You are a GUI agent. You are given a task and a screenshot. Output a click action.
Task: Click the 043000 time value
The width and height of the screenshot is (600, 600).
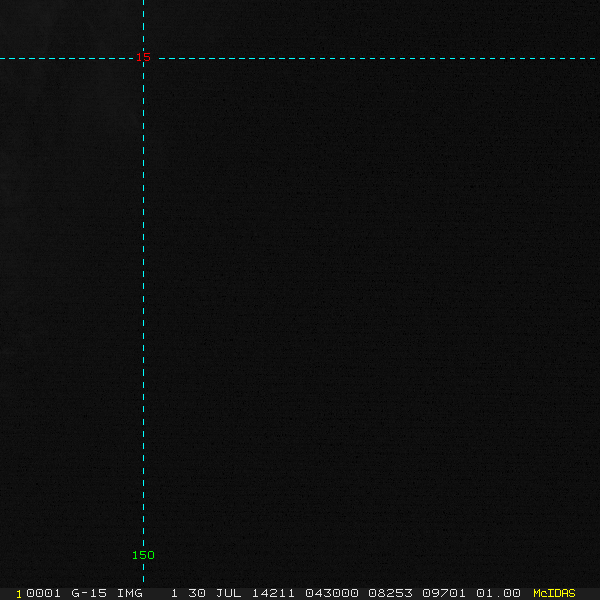click(332, 593)
